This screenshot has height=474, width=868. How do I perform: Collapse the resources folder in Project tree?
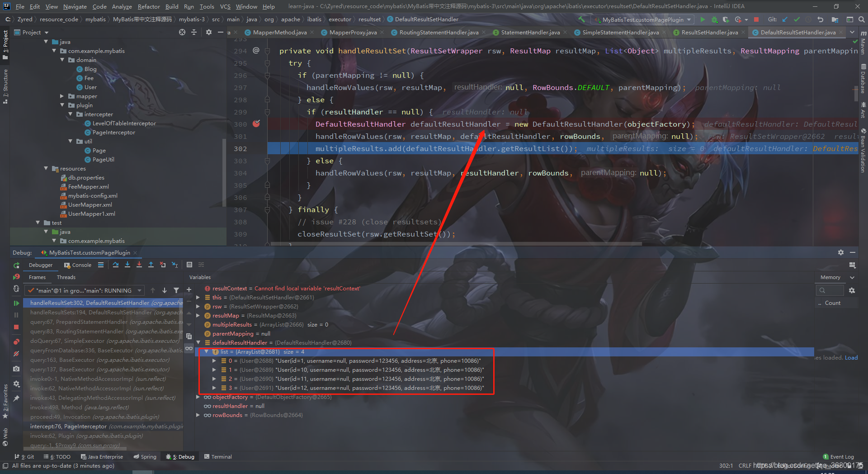pos(46,168)
